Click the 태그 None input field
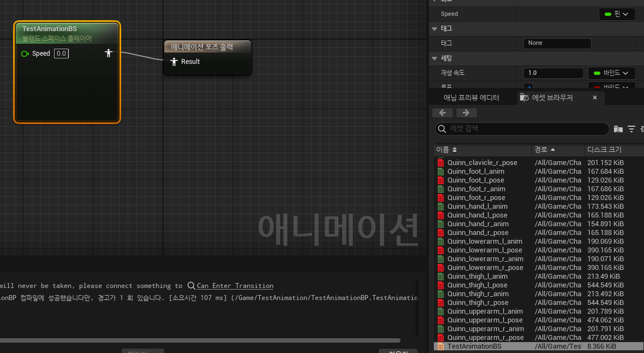 pos(557,43)
